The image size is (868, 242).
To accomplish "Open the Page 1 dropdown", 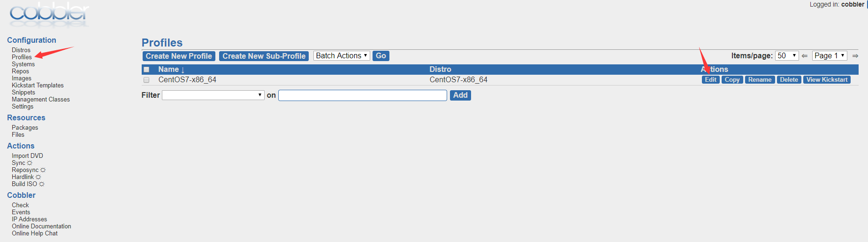I will (x=830, y=56).
